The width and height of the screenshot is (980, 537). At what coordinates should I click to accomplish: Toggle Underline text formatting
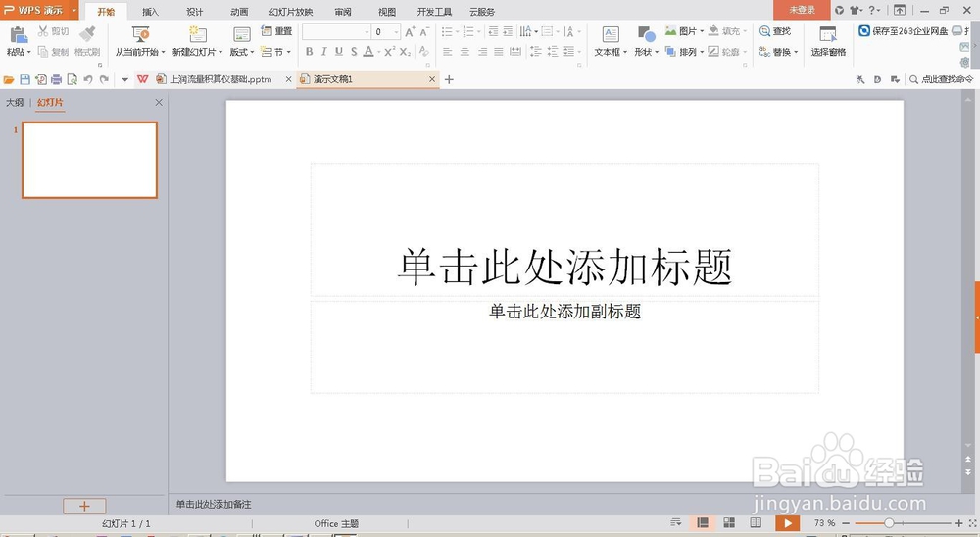339,52
